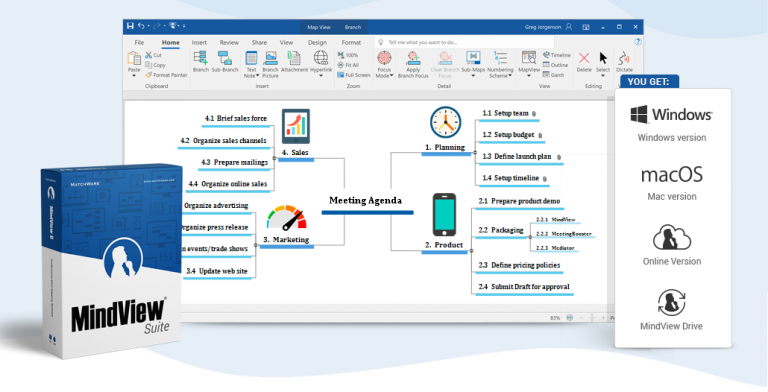Open the Select dropdown arrow
The width and height of the screenshot is (768, 392).
click(x=603, y=76)
